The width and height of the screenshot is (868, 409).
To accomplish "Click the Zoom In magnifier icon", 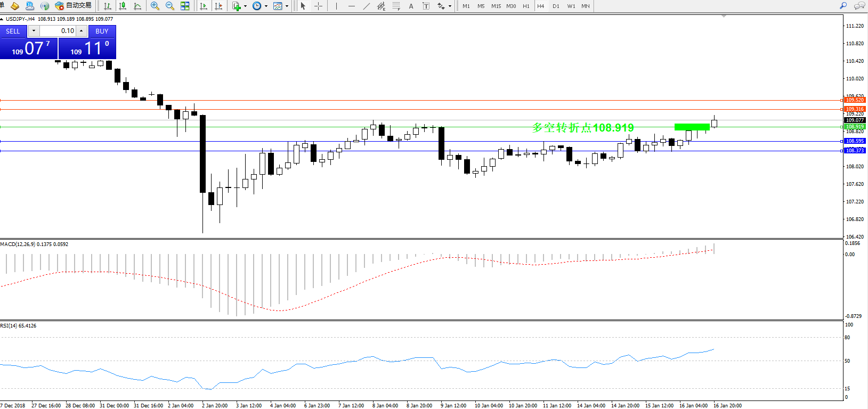I will 155,6.
